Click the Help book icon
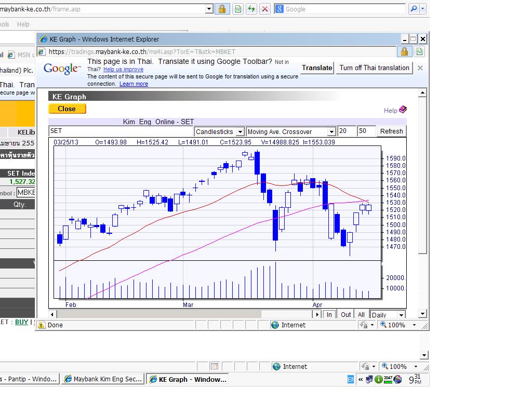Screen dimensions: 532x399 pos(403,110)
